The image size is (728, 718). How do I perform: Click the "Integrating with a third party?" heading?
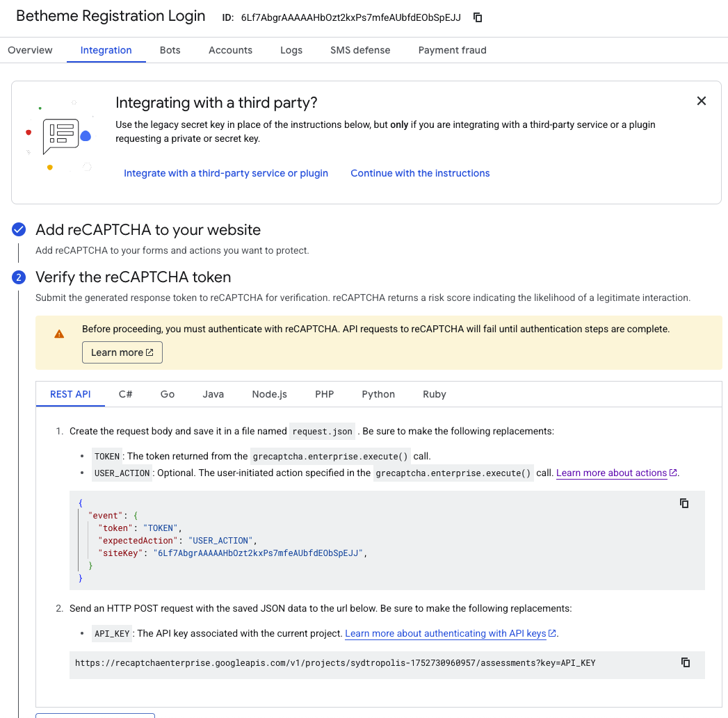point(216,103)
